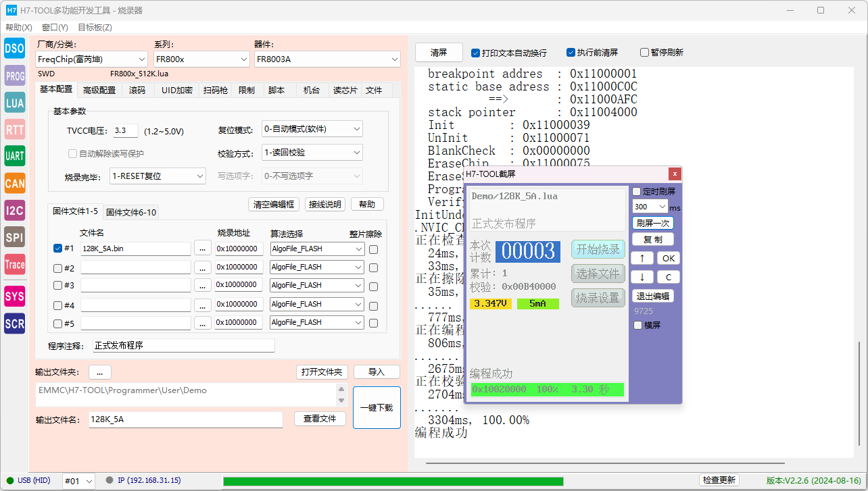Open AlgoFile_FLASH dropdown for file #1
This screenshot has height=491, width=868.
point(317,249)
